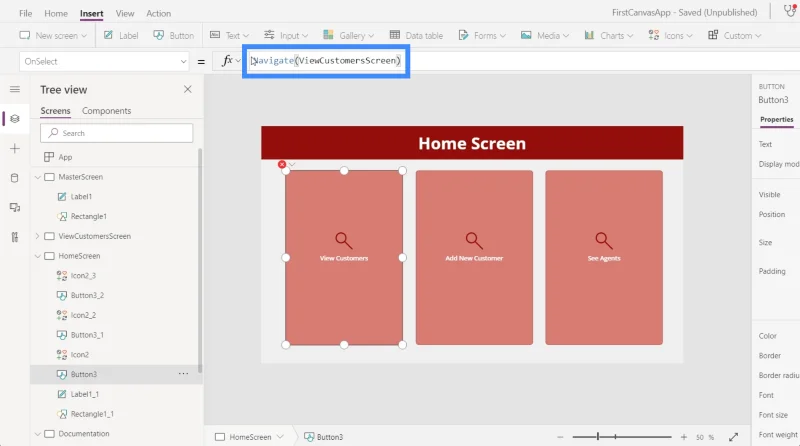Collapse the Documentation screen node

tap(37, 434)
